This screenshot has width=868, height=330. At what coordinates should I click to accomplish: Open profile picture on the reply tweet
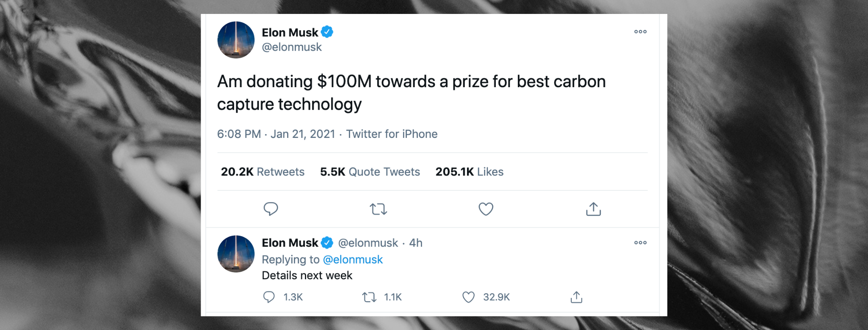click(236, 254)
